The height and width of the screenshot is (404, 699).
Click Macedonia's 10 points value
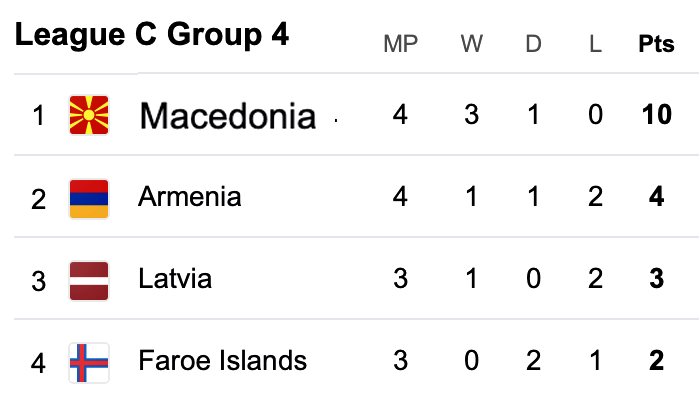(656, 116)
